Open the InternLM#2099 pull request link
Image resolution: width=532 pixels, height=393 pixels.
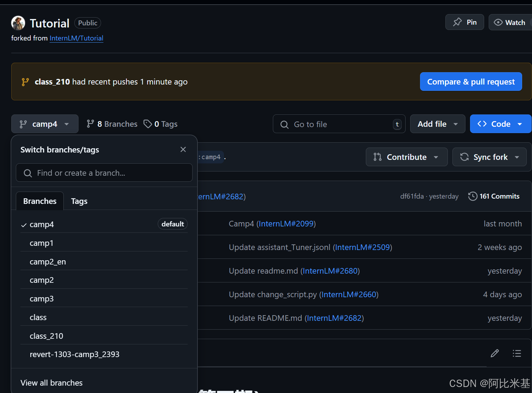tap(286, 224)
